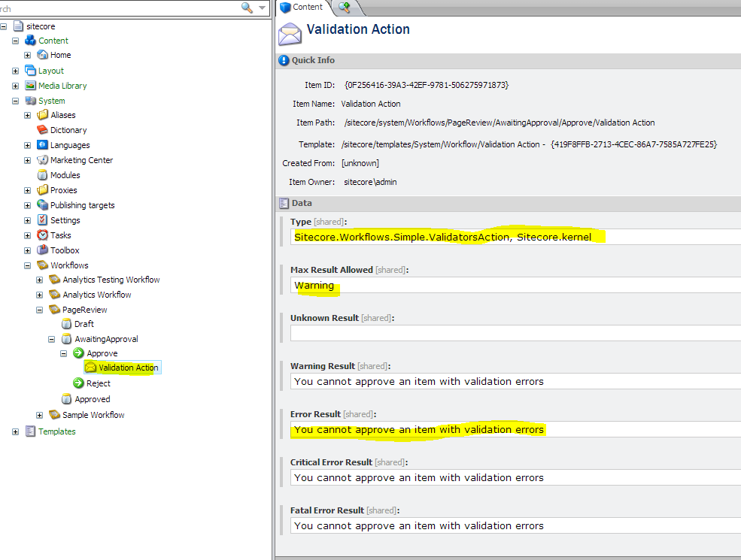This screenshot has width=741, height=560.
Task: Click the Proxies folder icon
Action: pos(43,190)
